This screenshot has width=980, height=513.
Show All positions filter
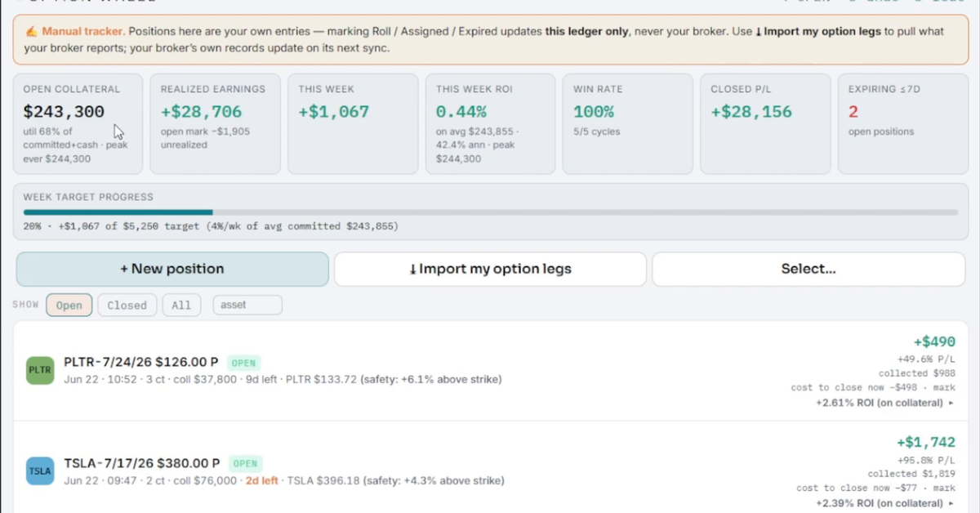(181, 306)
